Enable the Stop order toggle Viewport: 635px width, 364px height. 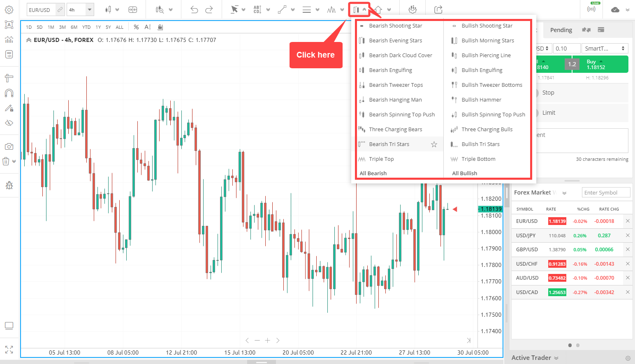click(537, 93)
